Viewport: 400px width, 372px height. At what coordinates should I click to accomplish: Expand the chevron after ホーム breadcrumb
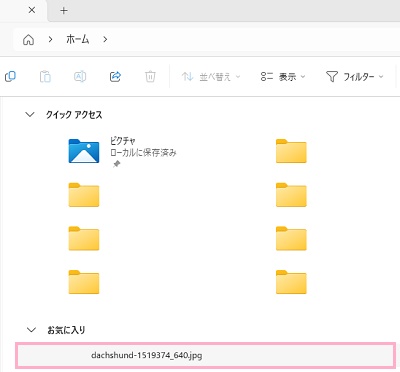coord(105,40)
